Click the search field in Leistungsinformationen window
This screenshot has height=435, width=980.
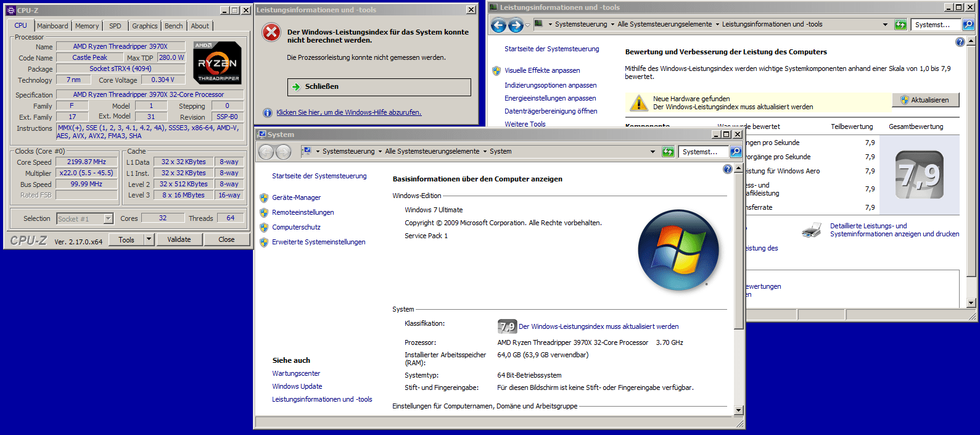click(936, 25)
